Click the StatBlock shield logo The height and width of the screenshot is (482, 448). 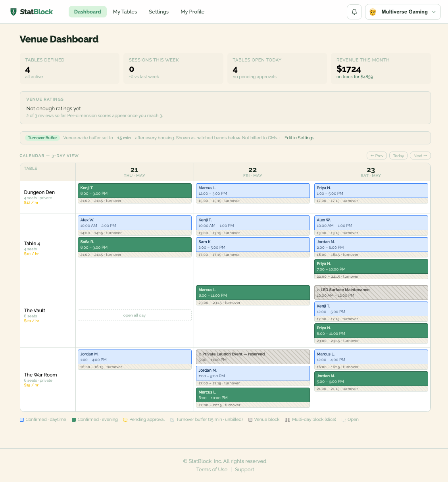(13, 12)
